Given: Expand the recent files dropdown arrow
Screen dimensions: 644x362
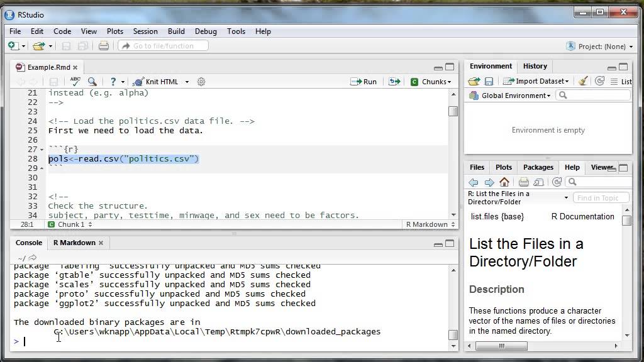Looking at the screenshot, I should [50, 47].
